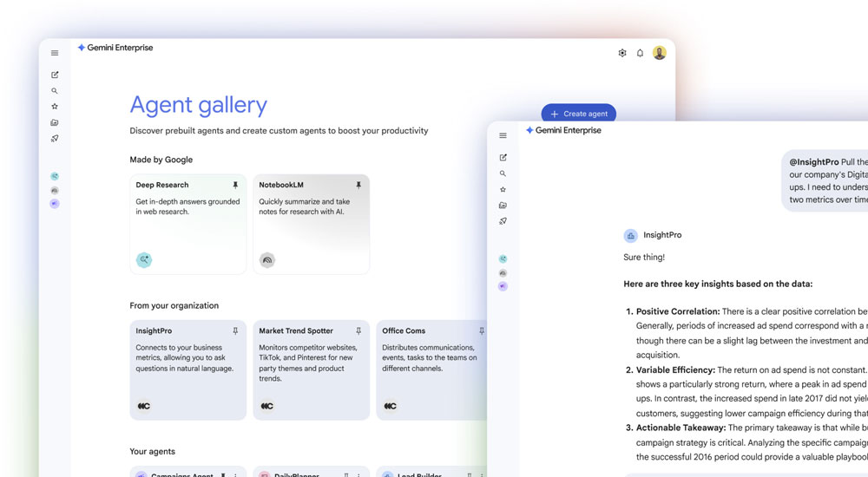868x477 pixels.
Task: Pin the Office Coms agent card
Action: tap(481, 331)
